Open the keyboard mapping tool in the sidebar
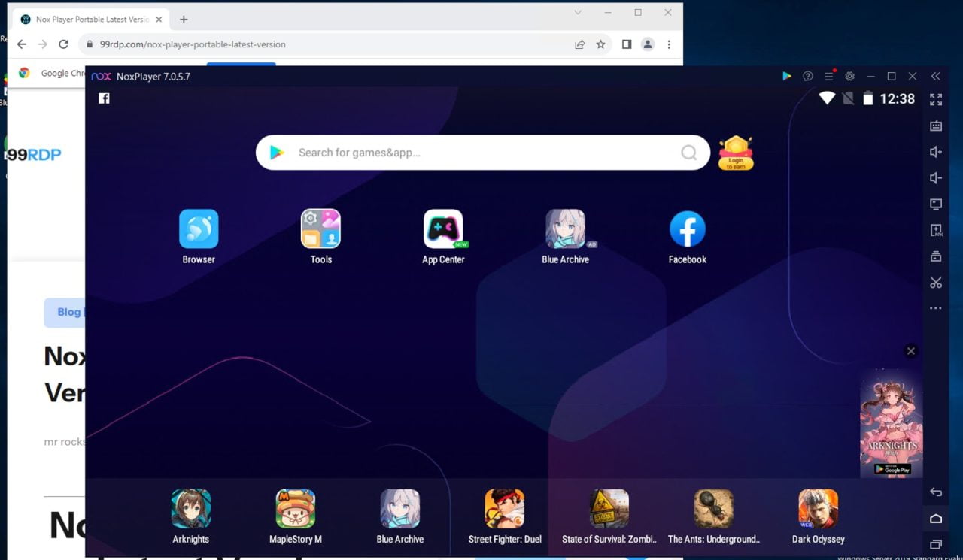This screenshot has width=963, height=560. click(x=935, y=126)
